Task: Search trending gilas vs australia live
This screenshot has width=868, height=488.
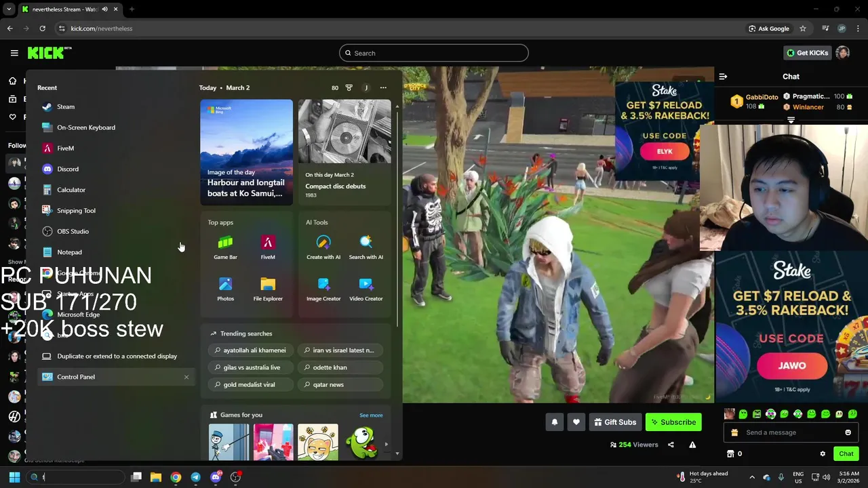Action: [x=250, y=367]
